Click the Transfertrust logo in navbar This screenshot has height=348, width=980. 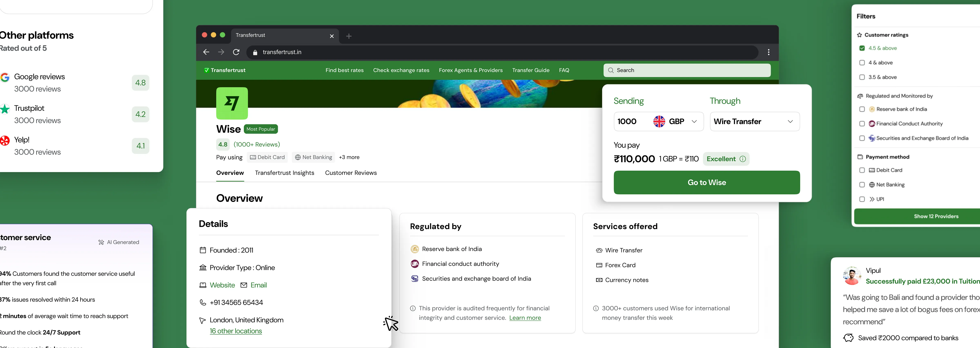225,70
